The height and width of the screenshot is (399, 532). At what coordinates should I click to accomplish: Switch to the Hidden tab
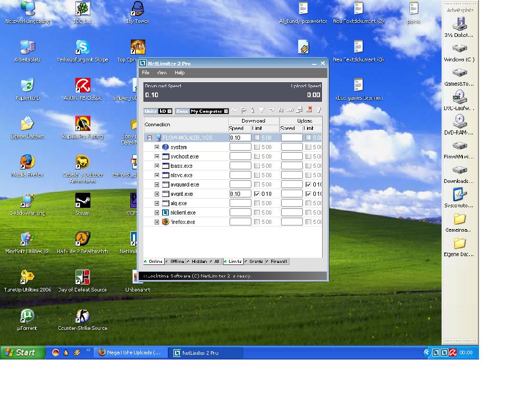[197, 262]
